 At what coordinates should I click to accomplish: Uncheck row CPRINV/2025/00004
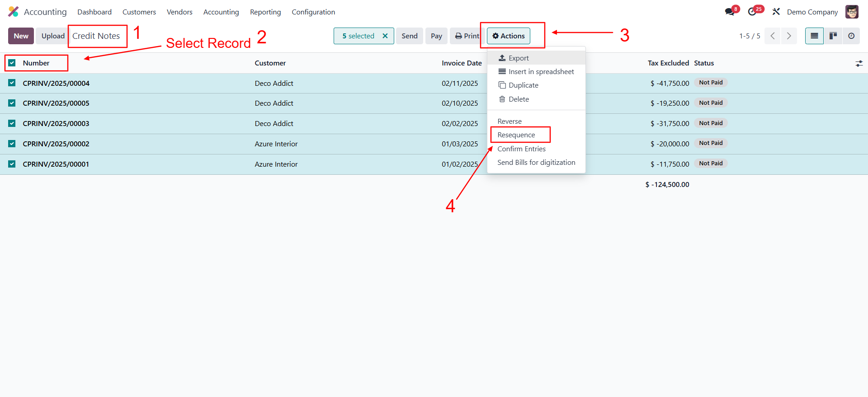(12, 83)
